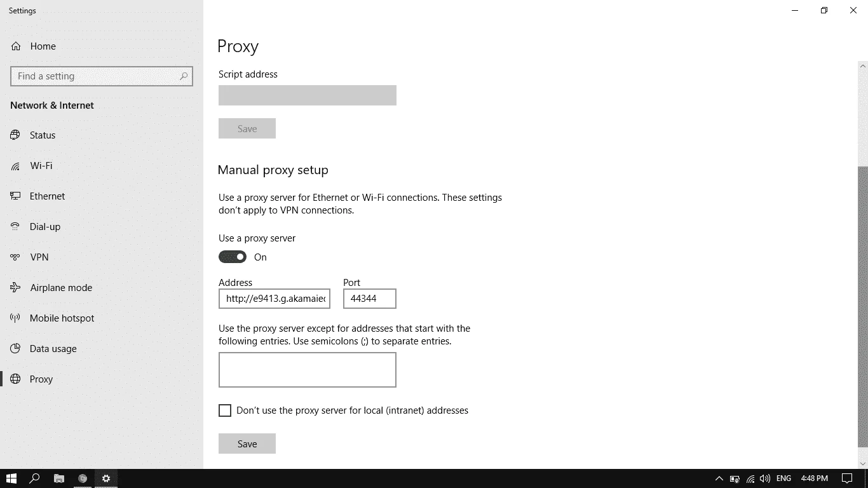
Task: Switch the ENG input language
Action: point(783,478)
